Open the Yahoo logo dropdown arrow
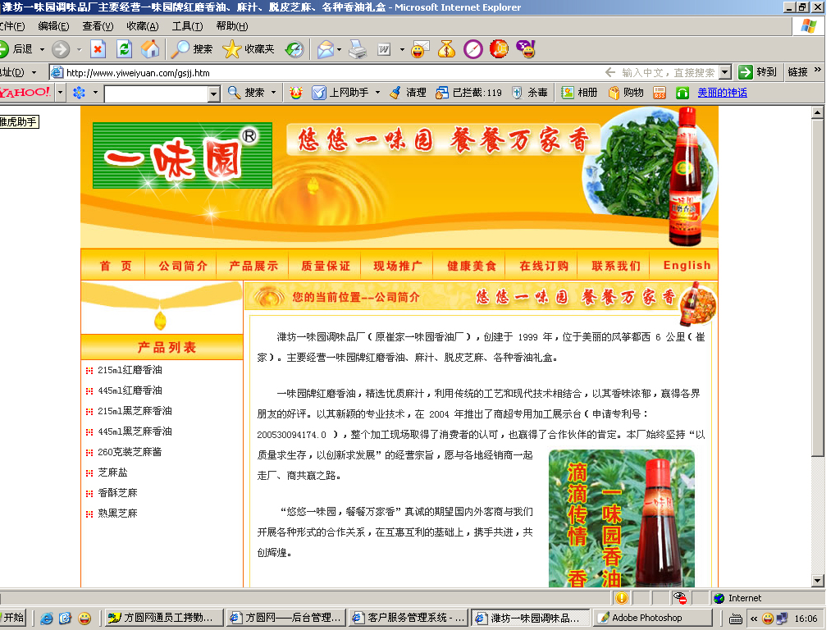Image resolution: width=840 pixels, height=630 pixels. click(60, 93)
